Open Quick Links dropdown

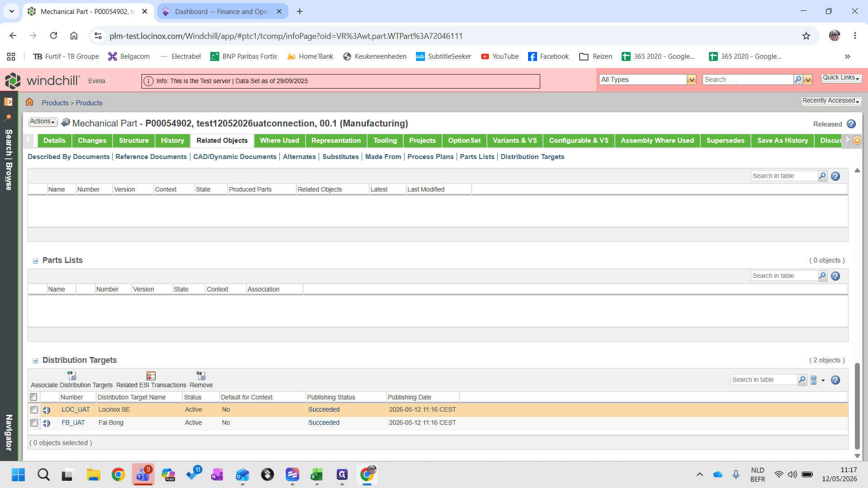click(841, 78)
